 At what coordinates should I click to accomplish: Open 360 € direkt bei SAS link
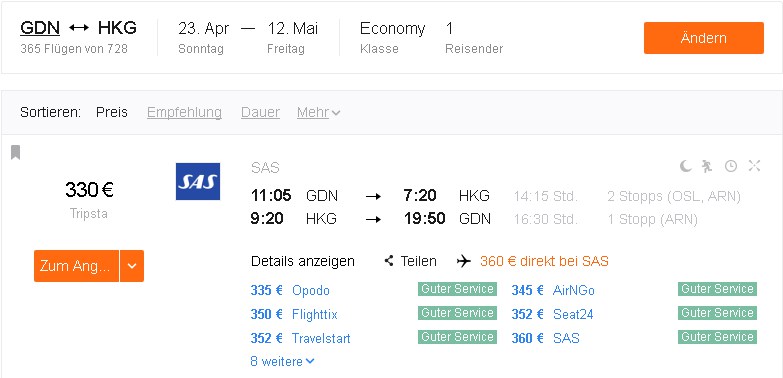point(544,261)
